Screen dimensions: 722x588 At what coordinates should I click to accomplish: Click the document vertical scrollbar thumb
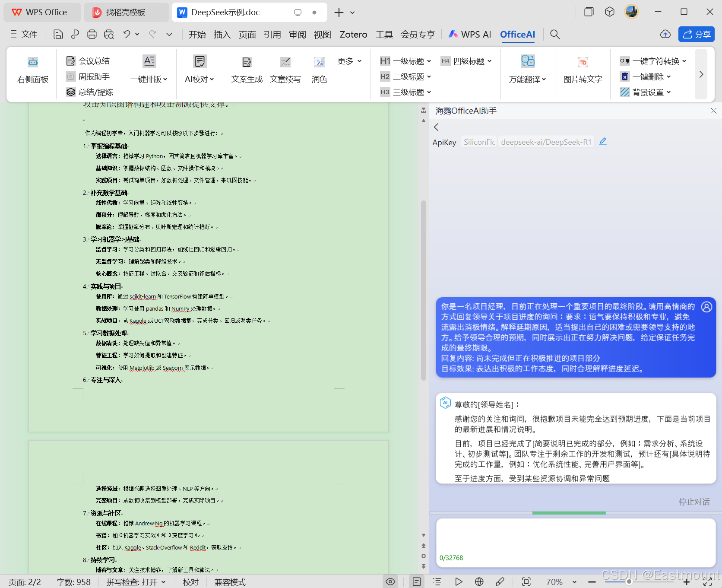tap(424, 290)
